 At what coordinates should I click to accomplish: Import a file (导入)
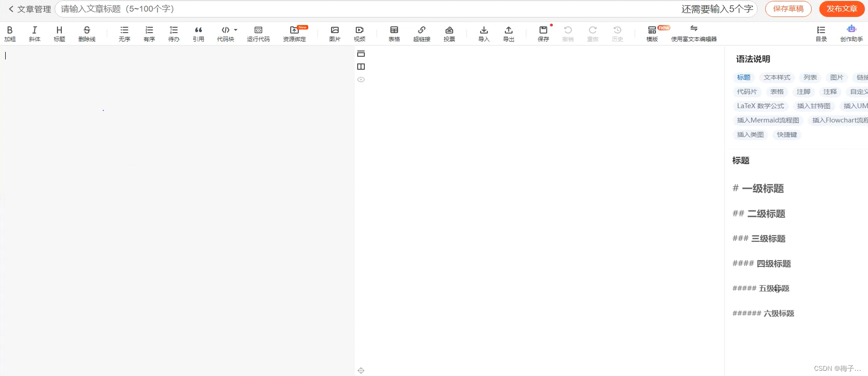tap(484, 34)
